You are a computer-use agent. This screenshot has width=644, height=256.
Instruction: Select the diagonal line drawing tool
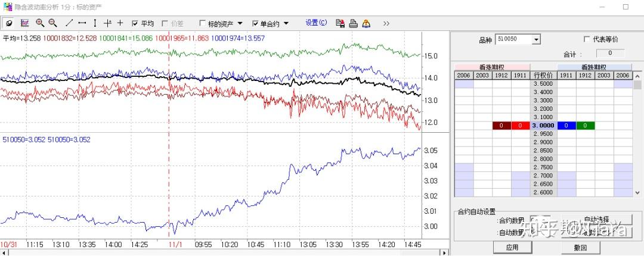pos(69,23)
